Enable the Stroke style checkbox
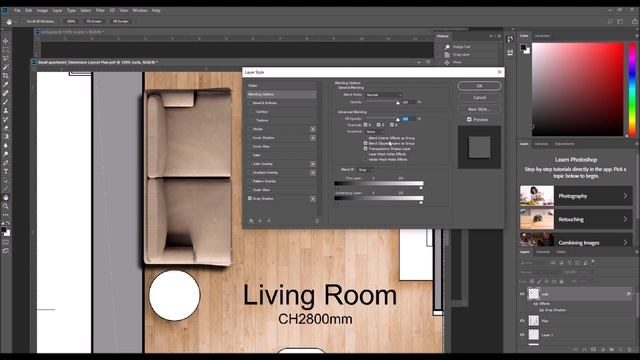 (x=250, y=129)
